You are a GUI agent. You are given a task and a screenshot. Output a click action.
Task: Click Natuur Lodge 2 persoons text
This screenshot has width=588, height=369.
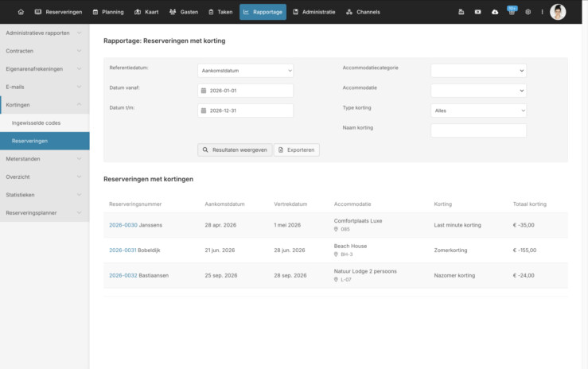365,271
